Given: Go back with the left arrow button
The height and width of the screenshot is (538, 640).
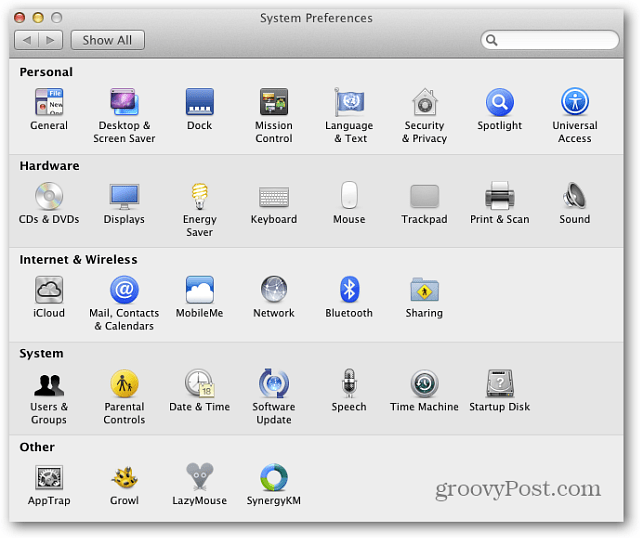Looking at the screenshot, I should point(27,40).
